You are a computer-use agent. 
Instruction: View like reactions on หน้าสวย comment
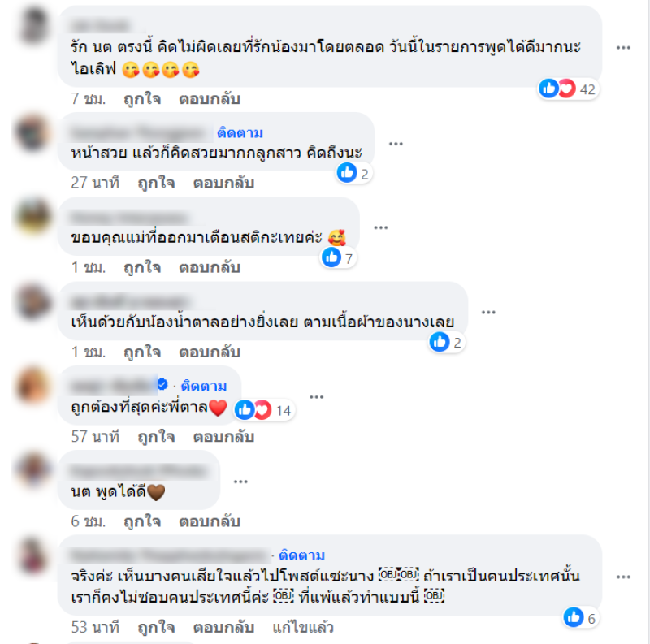click(x=354, y=173)
